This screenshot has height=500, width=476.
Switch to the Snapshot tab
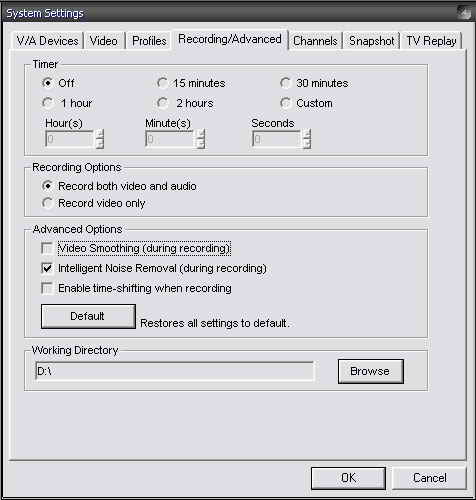click(x=371, y=41)
